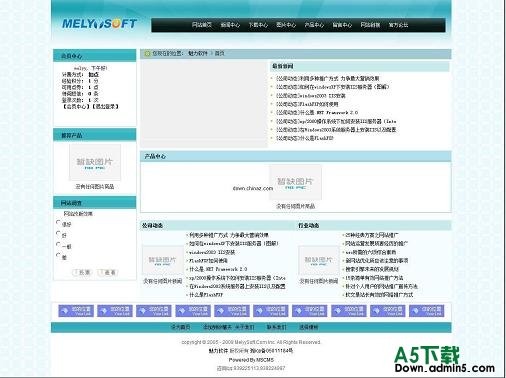Click the first purple link banner
This screenshot has height=378, width=506.
point(76,311)
